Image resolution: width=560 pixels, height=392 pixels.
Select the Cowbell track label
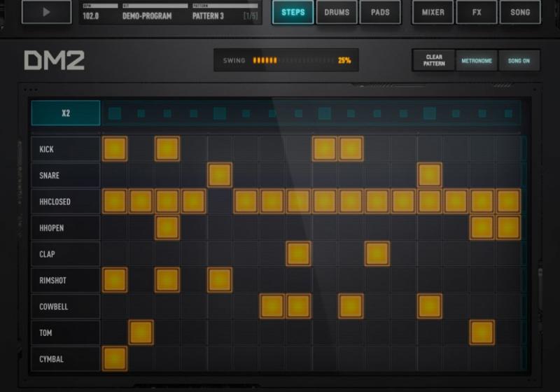point(66,307)
